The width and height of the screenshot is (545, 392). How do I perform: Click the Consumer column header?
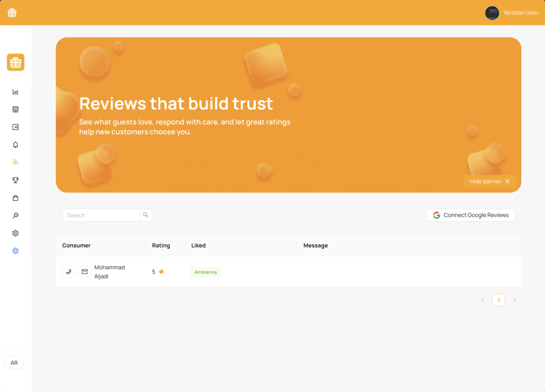tap(76, 245)
